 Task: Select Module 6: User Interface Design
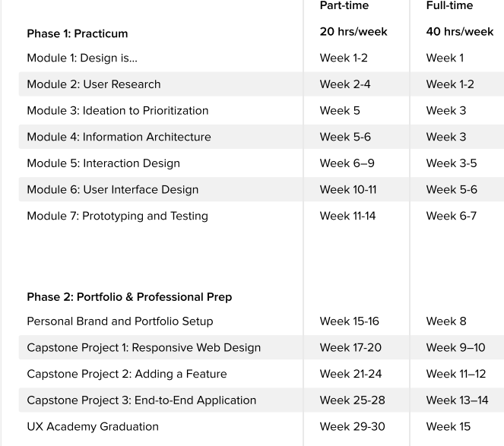113,190
